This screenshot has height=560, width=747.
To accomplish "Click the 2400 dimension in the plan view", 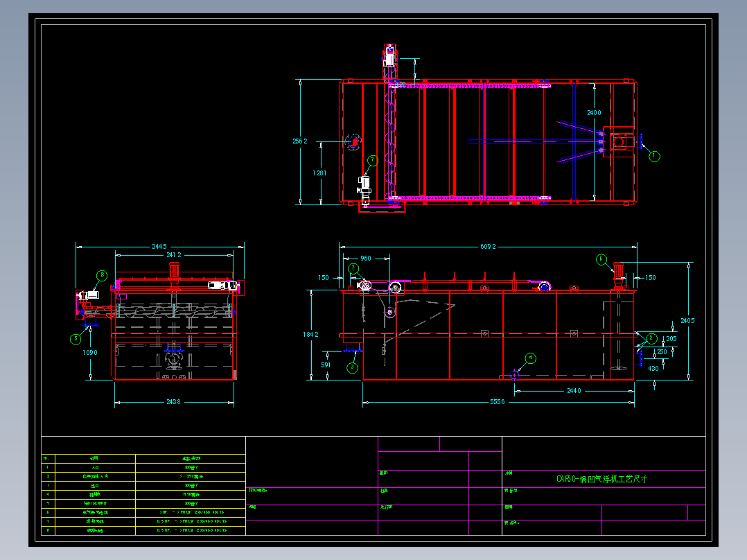I will click(x=594, y=112).
